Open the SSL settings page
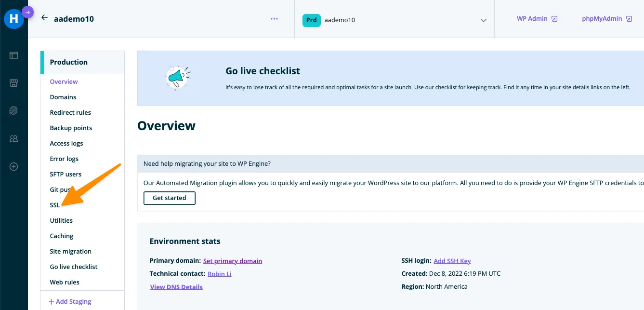The width and height of the screenshot is (644, 310). point(55,205)
